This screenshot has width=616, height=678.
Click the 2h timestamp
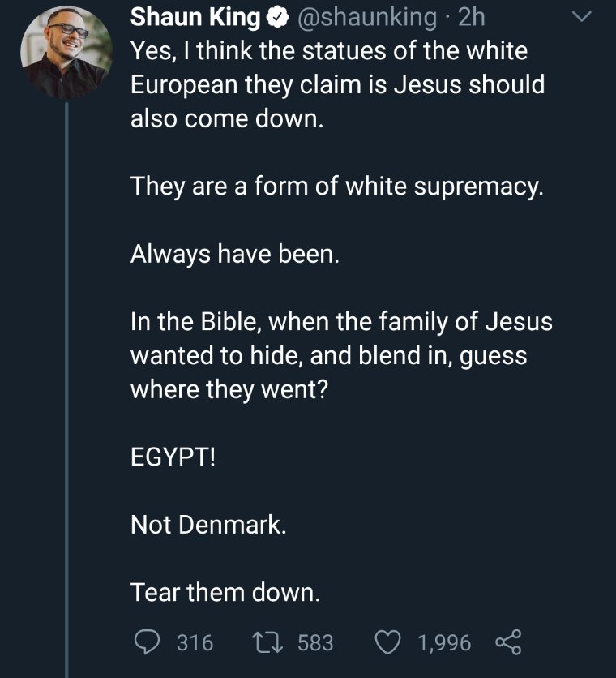[472, 17]
